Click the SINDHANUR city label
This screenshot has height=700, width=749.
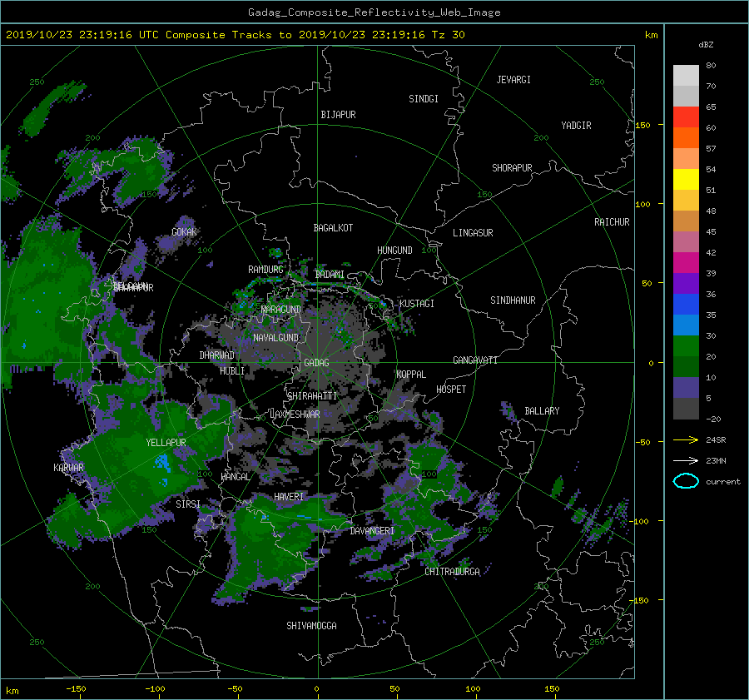coord(513,300)
